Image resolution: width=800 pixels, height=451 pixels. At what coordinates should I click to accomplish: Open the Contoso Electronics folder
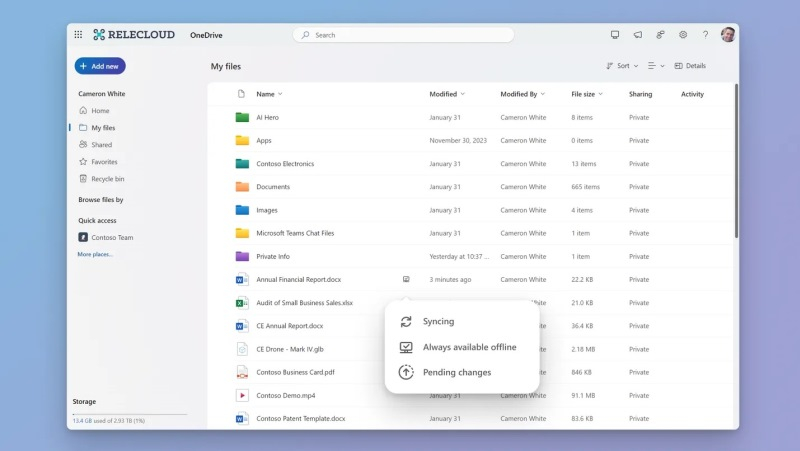point(284,164)
